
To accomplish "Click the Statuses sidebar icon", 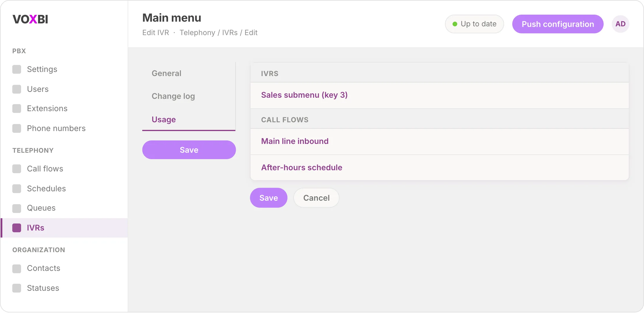I will [x=17, y=288].
